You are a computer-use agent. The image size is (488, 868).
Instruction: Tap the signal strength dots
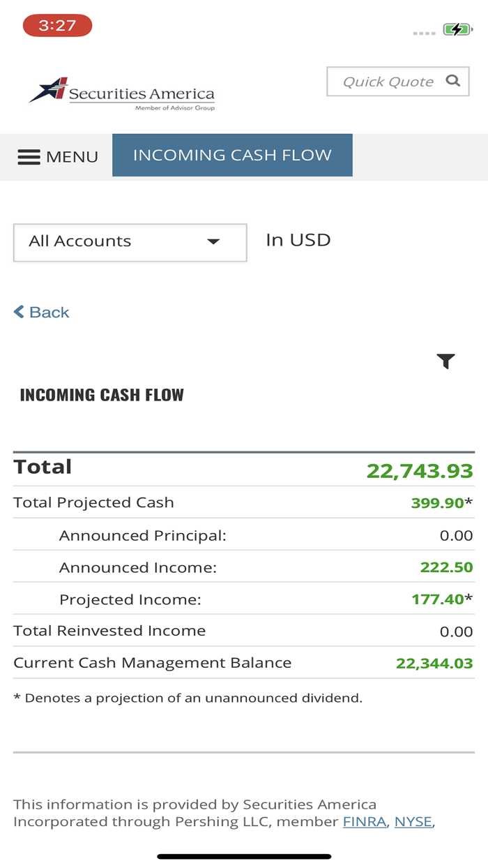424,33
